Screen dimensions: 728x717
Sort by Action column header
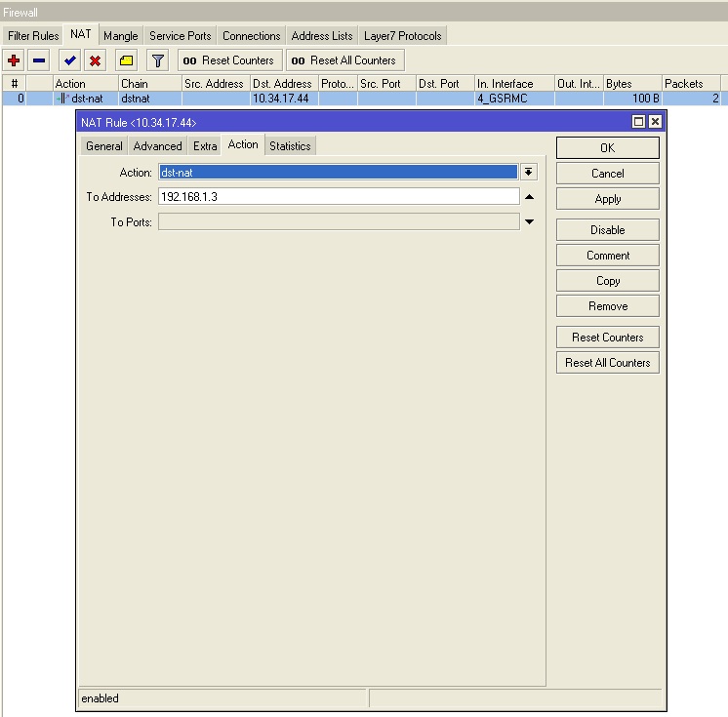[x=86, y=84]
